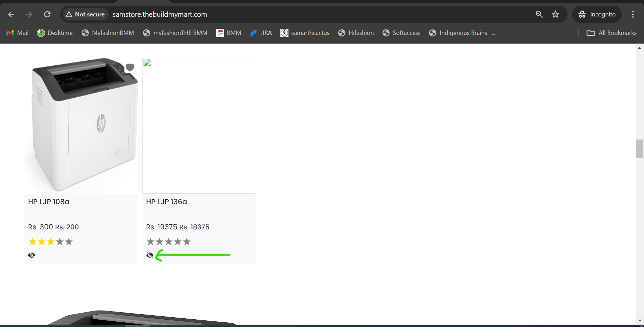This screenshot has width=644, height=327.
Task: Toggle the hidden-eye icon under HP LJP 136a
Action: [x=150, y=255]
